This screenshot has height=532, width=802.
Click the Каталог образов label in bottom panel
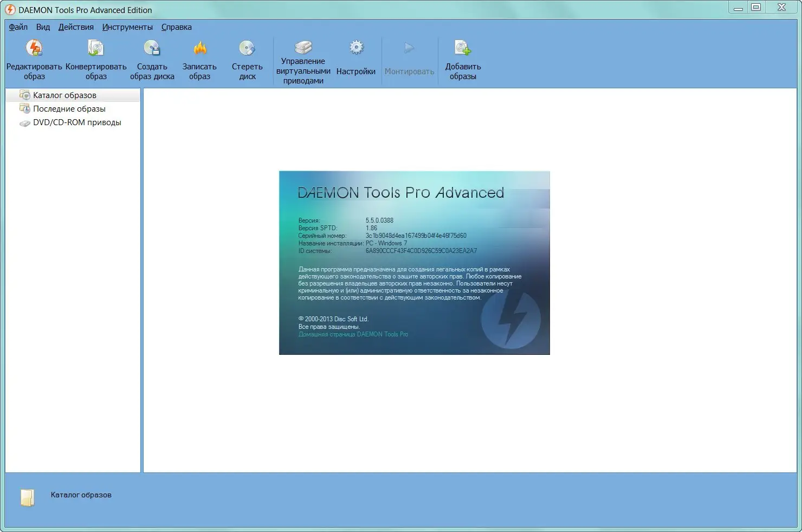click(x=81, y=495)
